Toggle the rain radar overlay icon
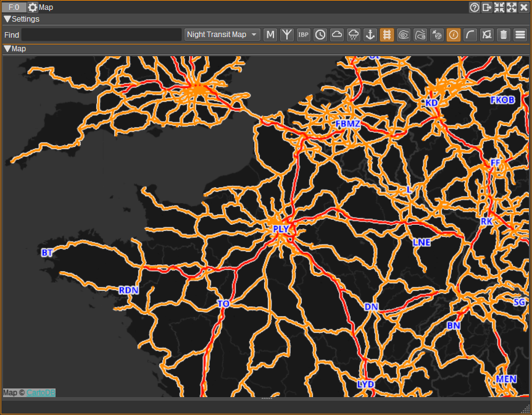 [x=354, y=35]
